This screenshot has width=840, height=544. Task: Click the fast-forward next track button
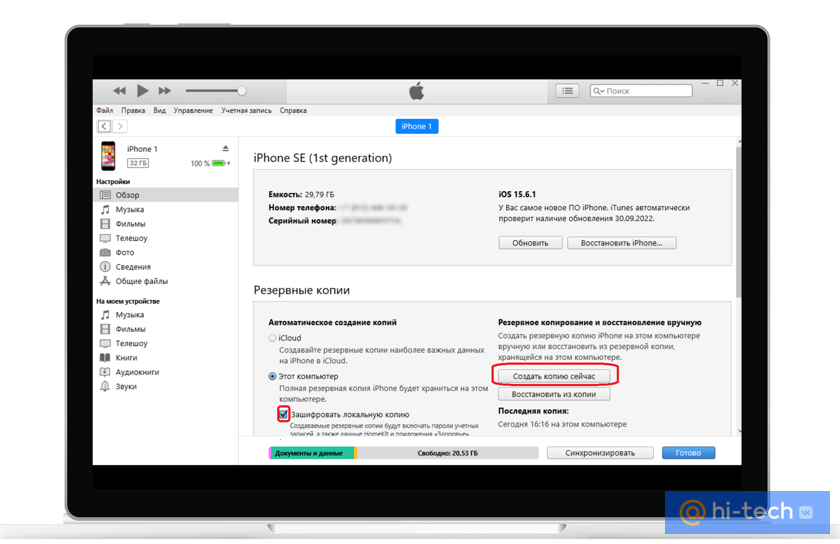(164, 91)
